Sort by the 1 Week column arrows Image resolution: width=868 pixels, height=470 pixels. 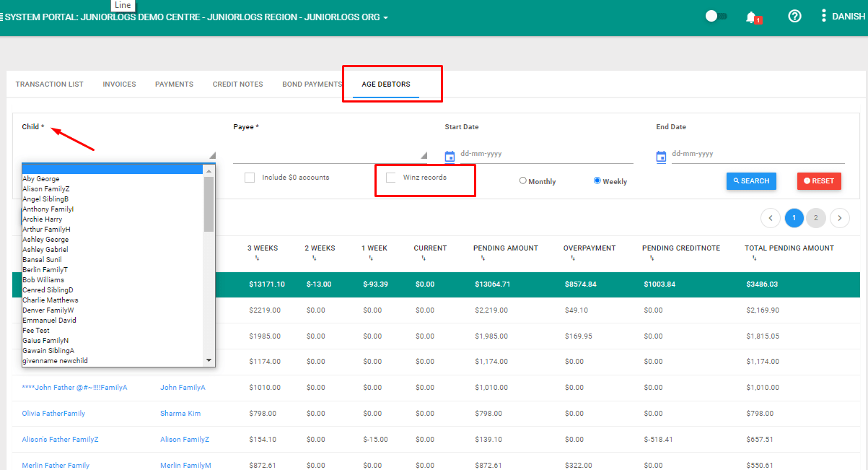point(371,258)
